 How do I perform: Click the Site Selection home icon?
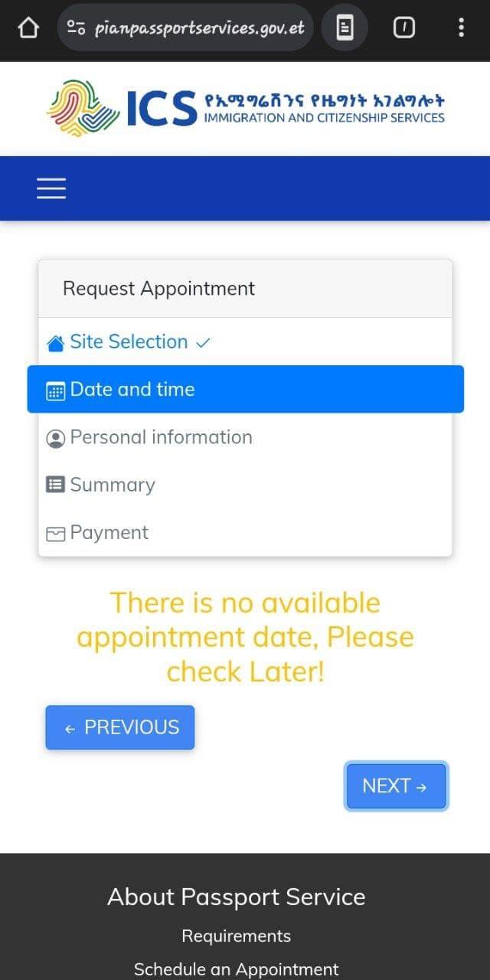point(55,343)
